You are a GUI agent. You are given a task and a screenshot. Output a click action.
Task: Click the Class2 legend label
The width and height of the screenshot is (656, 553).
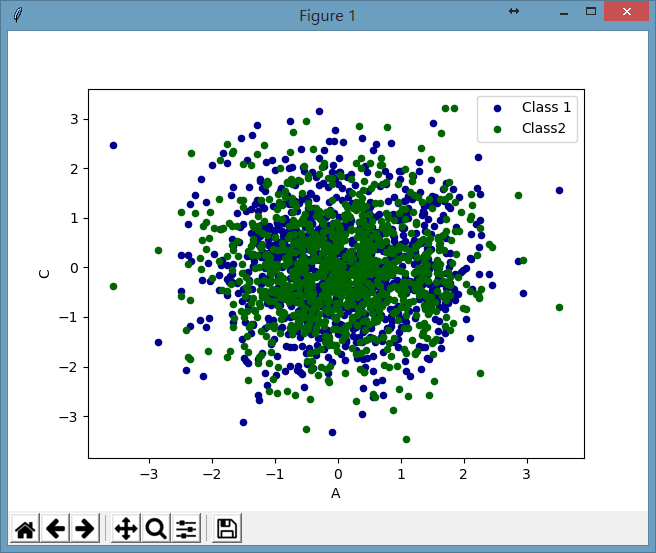click(x=543, y=128)
